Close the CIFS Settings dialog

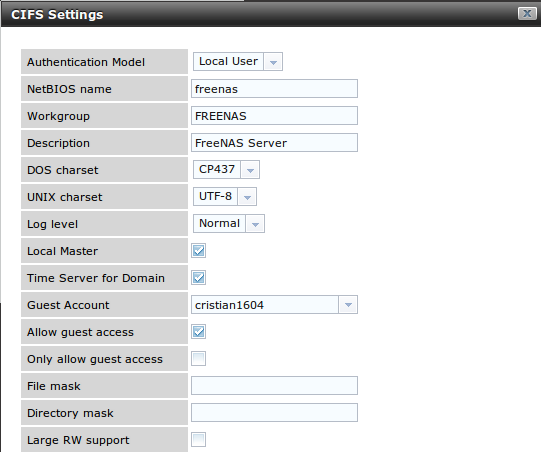[527, 13]
